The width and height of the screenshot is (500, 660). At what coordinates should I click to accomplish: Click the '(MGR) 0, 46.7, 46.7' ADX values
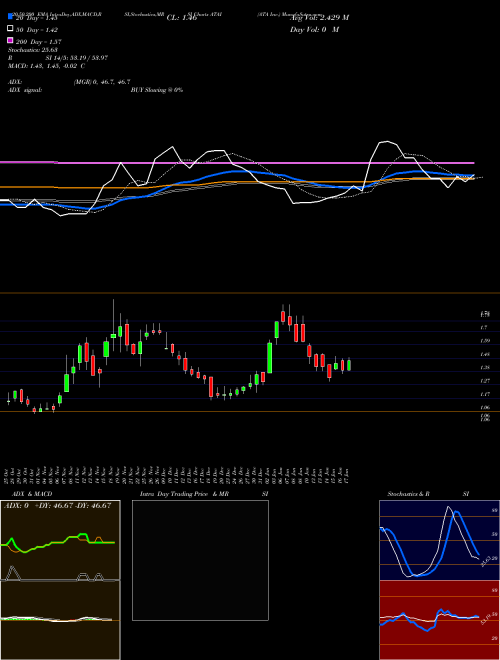tap(102, 82)
